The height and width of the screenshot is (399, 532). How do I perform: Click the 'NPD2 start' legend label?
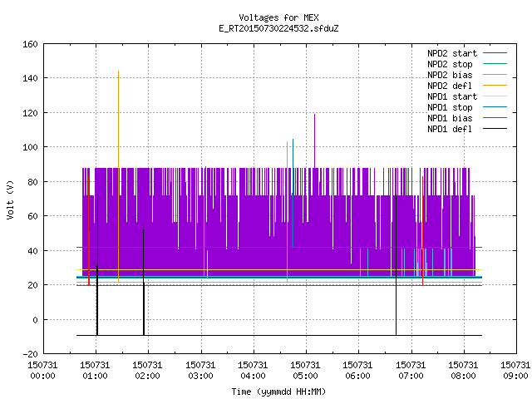[x=452, y=53]
